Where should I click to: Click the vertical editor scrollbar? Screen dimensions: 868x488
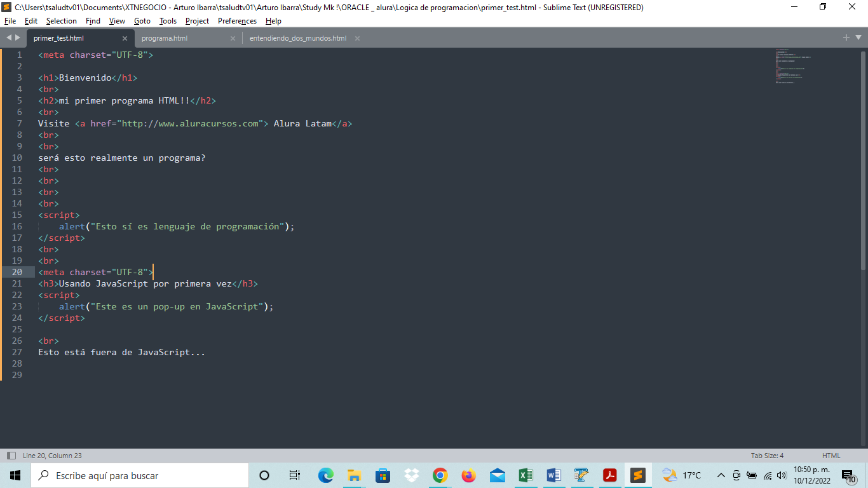[864, 161]
